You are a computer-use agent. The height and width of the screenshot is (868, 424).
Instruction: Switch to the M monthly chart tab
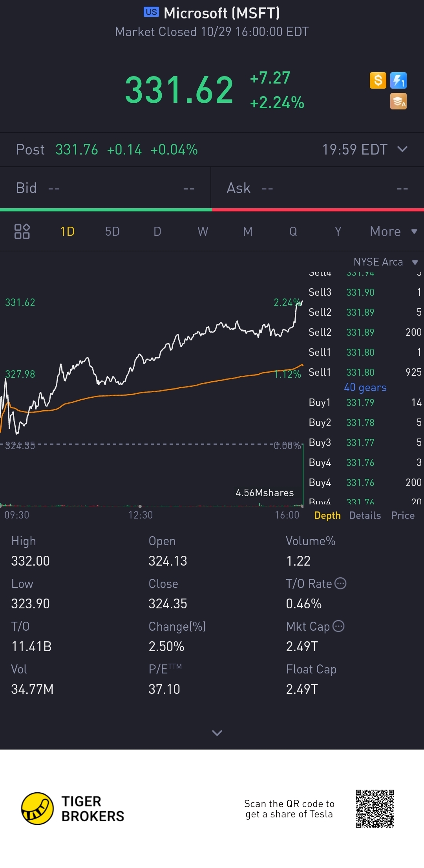point(248,231)
